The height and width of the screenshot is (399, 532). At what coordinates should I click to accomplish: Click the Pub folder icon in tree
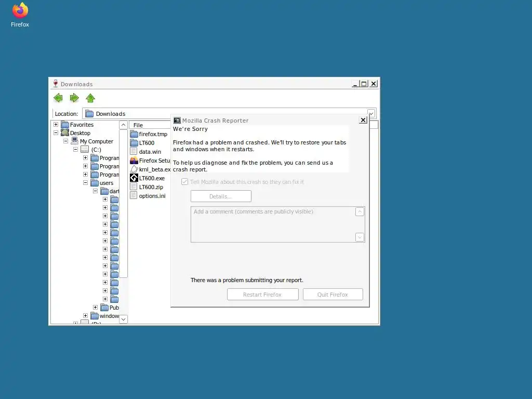pyautogui.click(x=104, y=308)
